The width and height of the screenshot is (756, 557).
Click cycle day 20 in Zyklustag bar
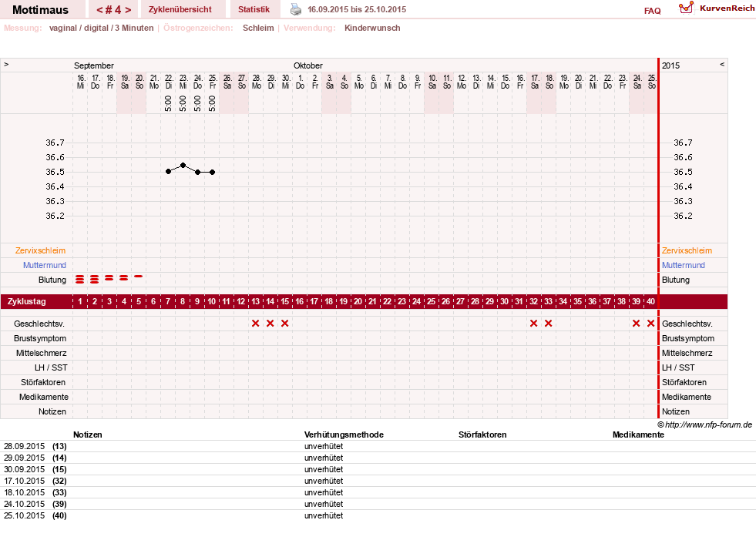point(358,302)
